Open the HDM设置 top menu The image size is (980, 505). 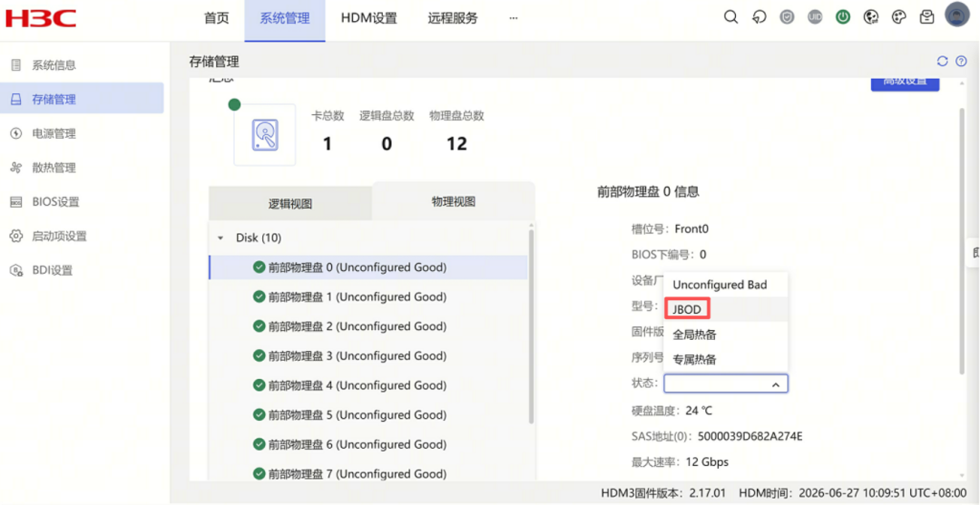pos(368,18)
